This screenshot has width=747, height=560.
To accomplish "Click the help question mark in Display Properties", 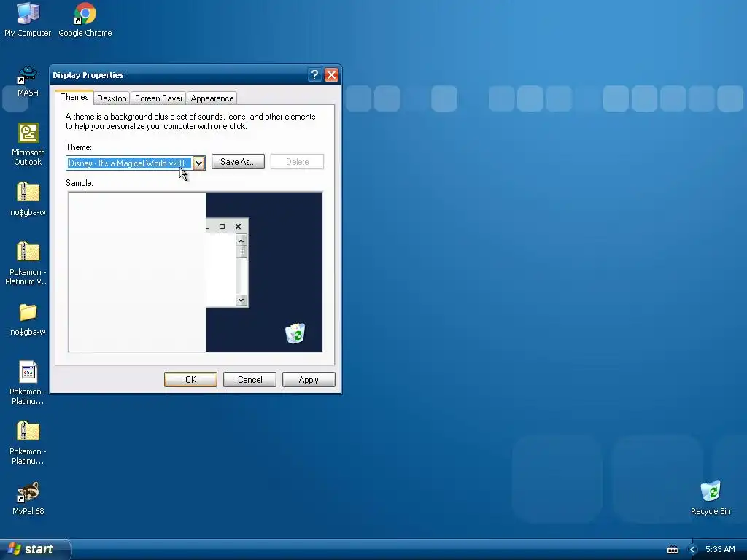I will pyautogui.click(x=314, y=75).
